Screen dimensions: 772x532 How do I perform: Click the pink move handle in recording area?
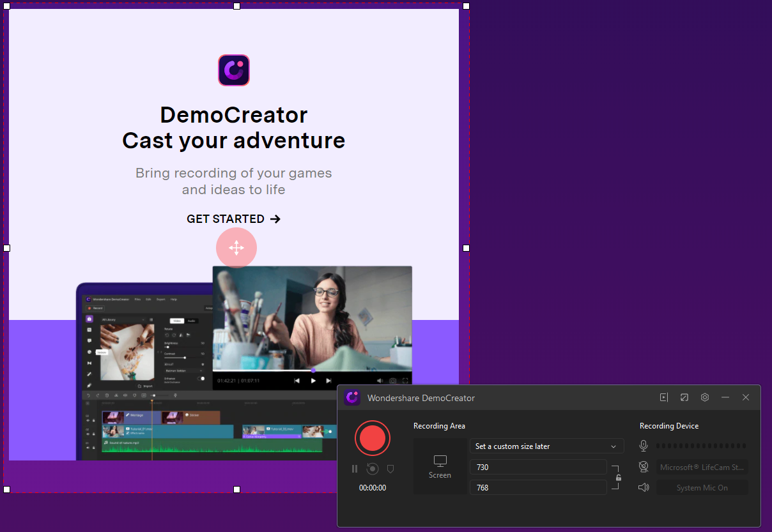[x=236, y=248]
